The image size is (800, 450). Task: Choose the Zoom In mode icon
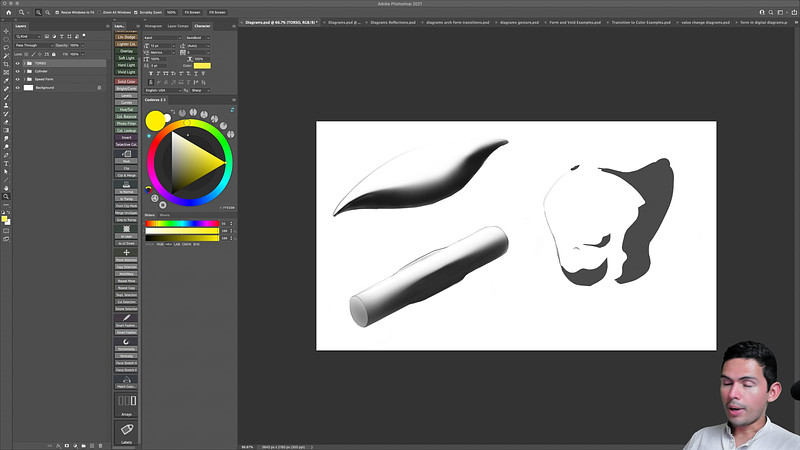[38, 12]
